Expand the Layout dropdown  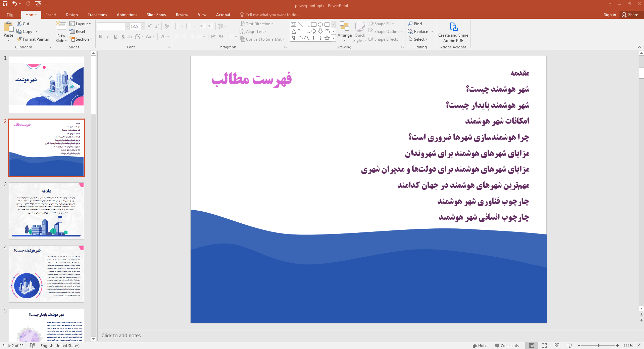pos(81,24)
